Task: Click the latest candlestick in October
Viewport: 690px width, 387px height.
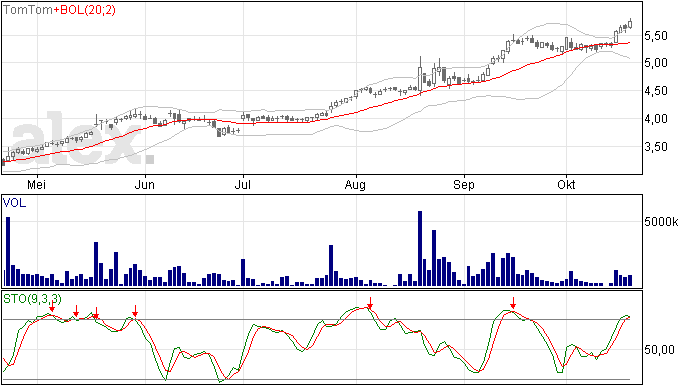Action: click(x=630, y=24)
